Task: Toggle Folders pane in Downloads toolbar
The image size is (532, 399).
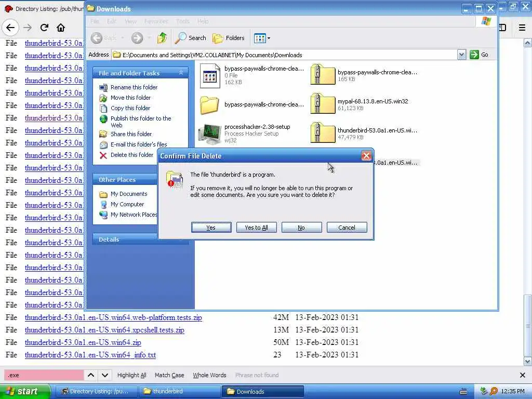Action: point(229,37)
